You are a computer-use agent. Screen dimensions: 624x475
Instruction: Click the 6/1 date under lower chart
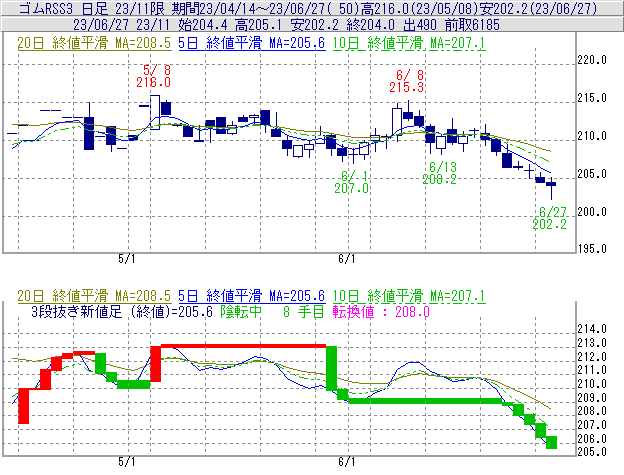tap(347, 462)
